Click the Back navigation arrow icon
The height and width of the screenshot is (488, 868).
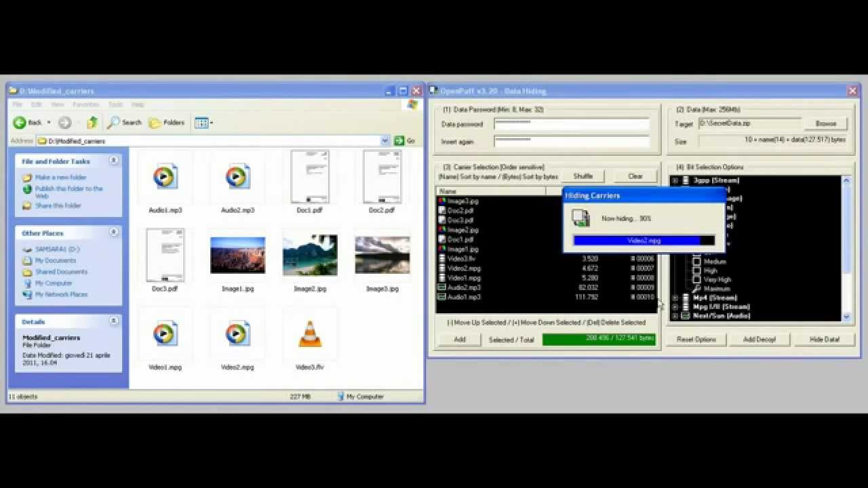pyautogui.click(x=19, y=123)
